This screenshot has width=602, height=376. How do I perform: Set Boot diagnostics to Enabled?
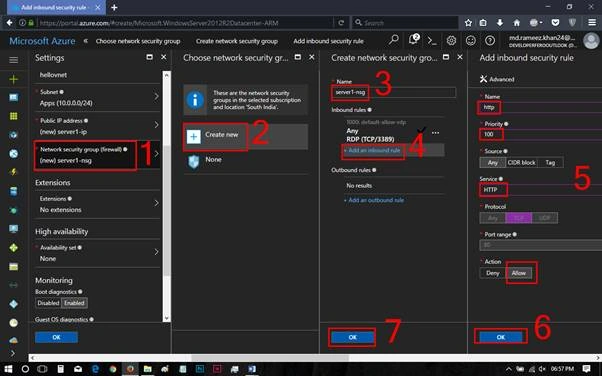(74, 303)
